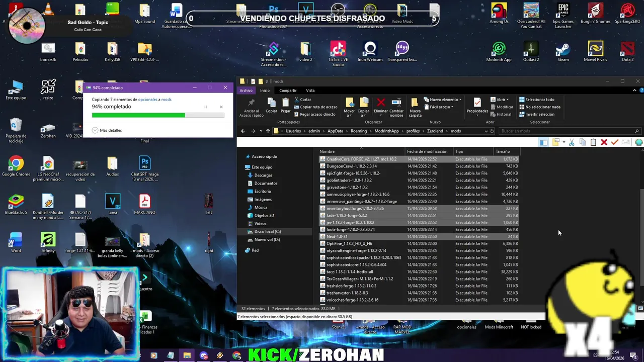Switch to the Compartir tab
The height and width of the screenshot is (362, 644).
coord(288,90)
